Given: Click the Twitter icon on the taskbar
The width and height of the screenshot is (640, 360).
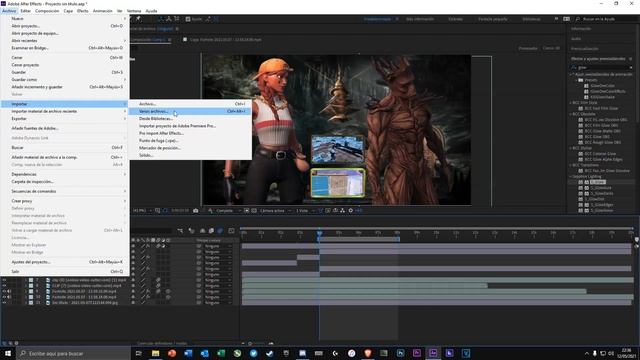Looking at the screenshot, I should point(253,353).
